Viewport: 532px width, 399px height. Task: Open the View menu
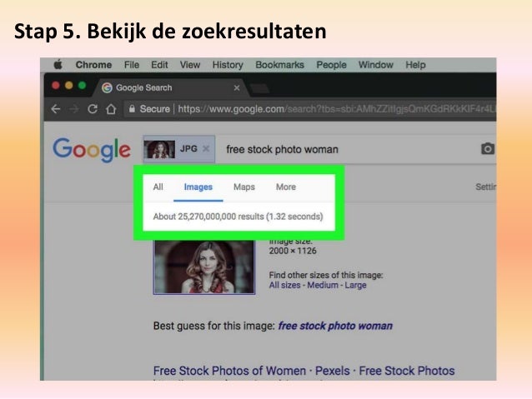(x=190, y=65)
